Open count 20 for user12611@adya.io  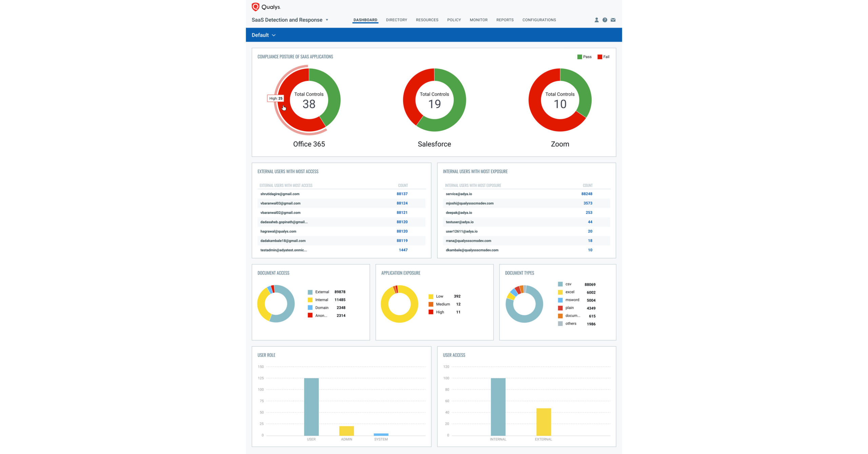click(590, 231)
